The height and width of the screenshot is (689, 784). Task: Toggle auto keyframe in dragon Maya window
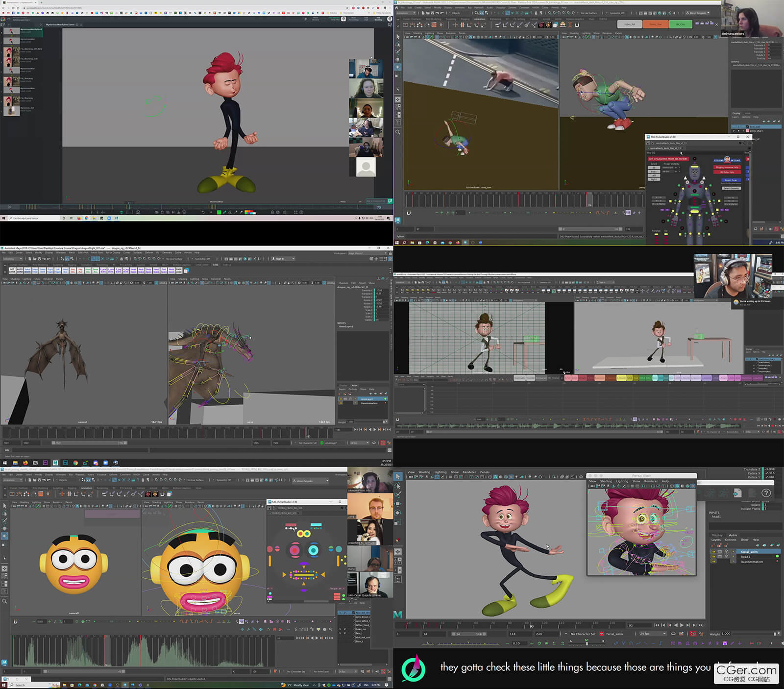(x=383, y=443)
